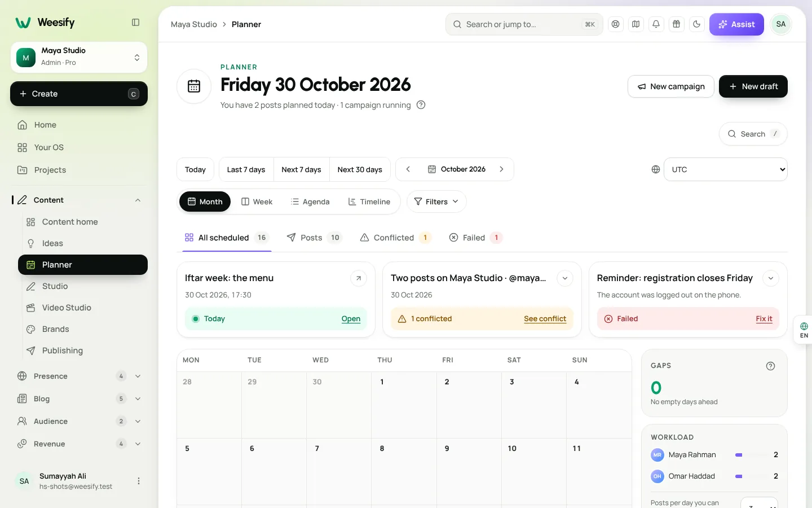812x508 pixels.
Task: Open Video Studio in sidebar
Action: click(83, 308)
